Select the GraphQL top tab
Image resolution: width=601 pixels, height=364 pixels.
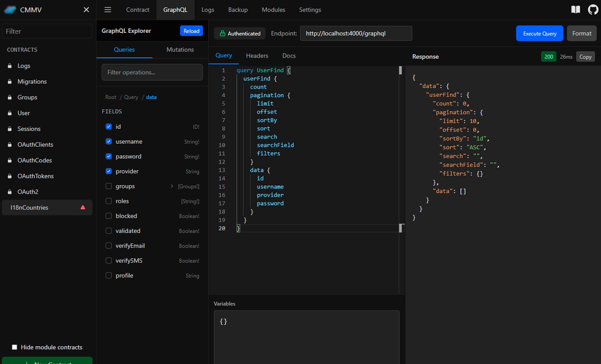coord(175,10)
